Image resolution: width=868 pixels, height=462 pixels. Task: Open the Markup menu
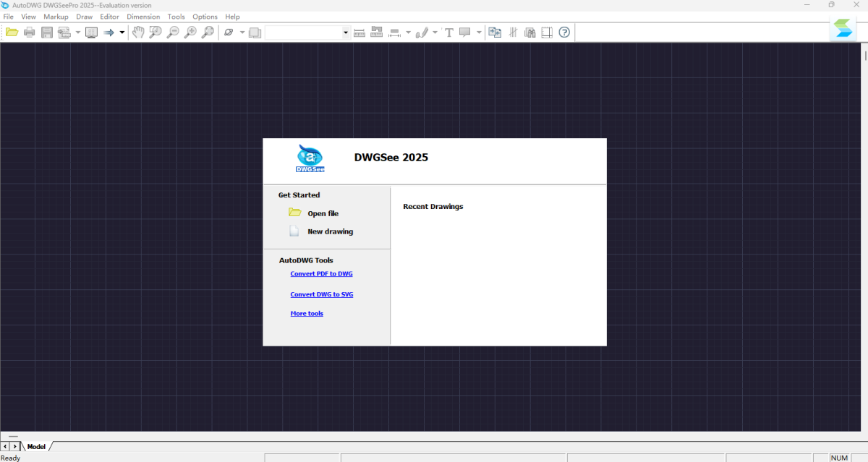tap(56, 17)
